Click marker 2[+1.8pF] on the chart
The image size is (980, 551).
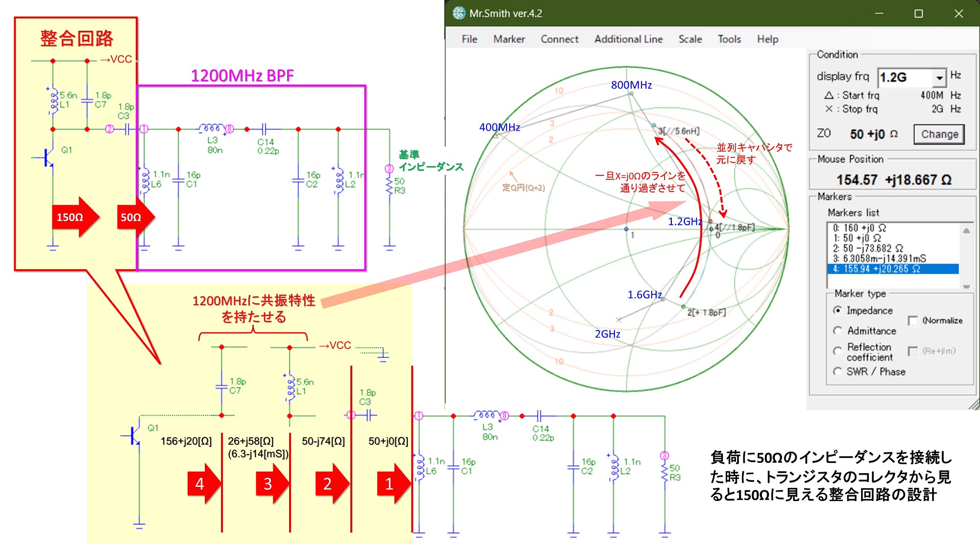coord(683,307)
